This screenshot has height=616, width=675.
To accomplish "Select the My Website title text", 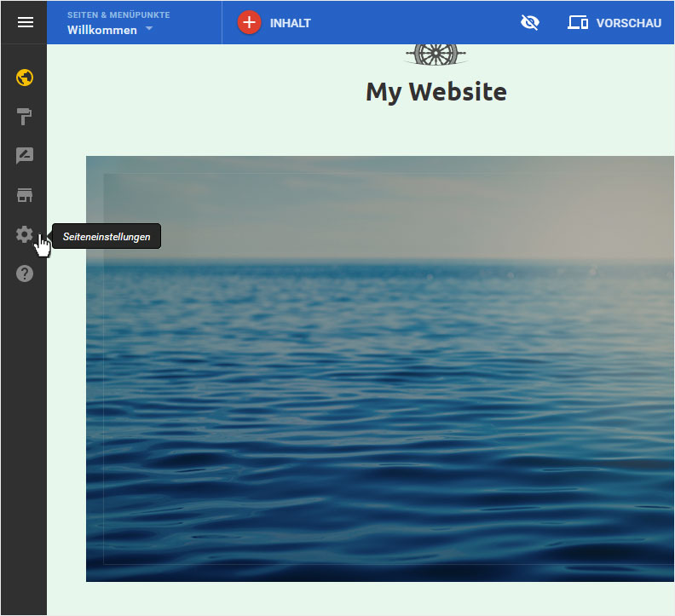I will [436, 92].
